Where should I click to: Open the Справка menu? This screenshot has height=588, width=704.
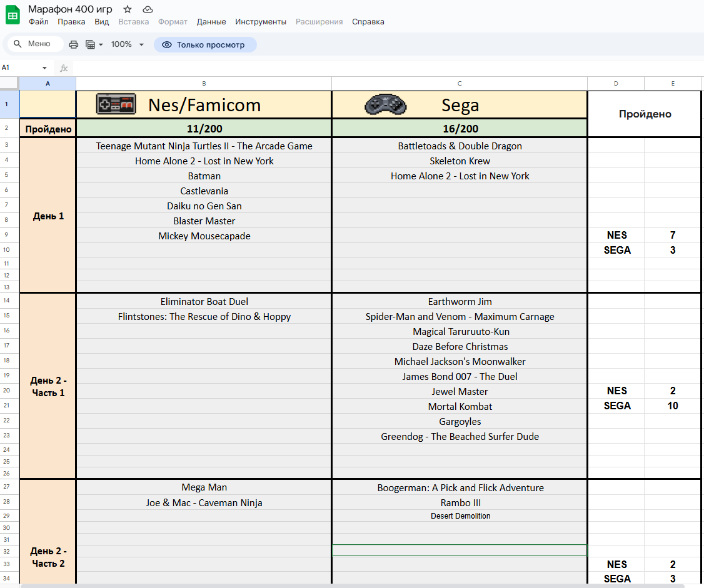pyautogui.click(x=368, y=22)
